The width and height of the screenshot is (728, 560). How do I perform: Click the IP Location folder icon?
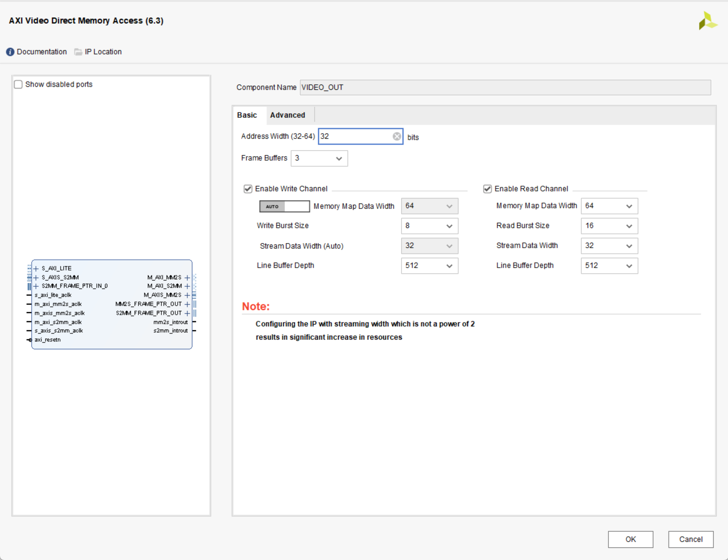(x=78, y=52)
